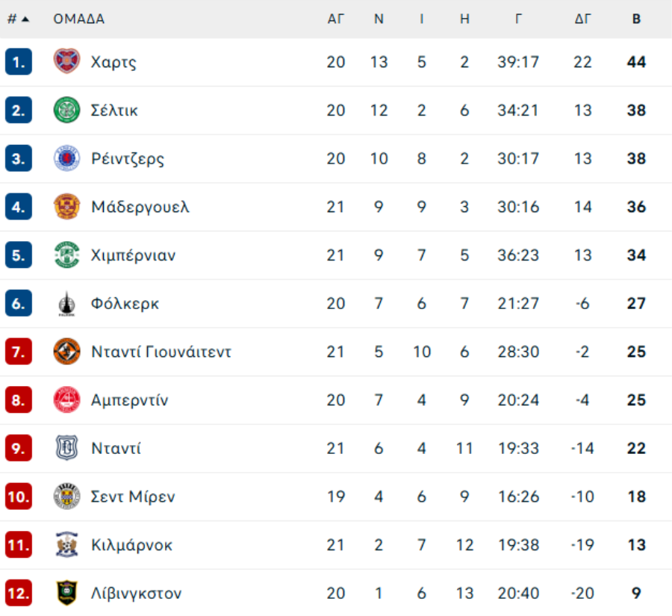
Task: Click the Aberdeen club crest icon
Action: (x=66, y=400)
